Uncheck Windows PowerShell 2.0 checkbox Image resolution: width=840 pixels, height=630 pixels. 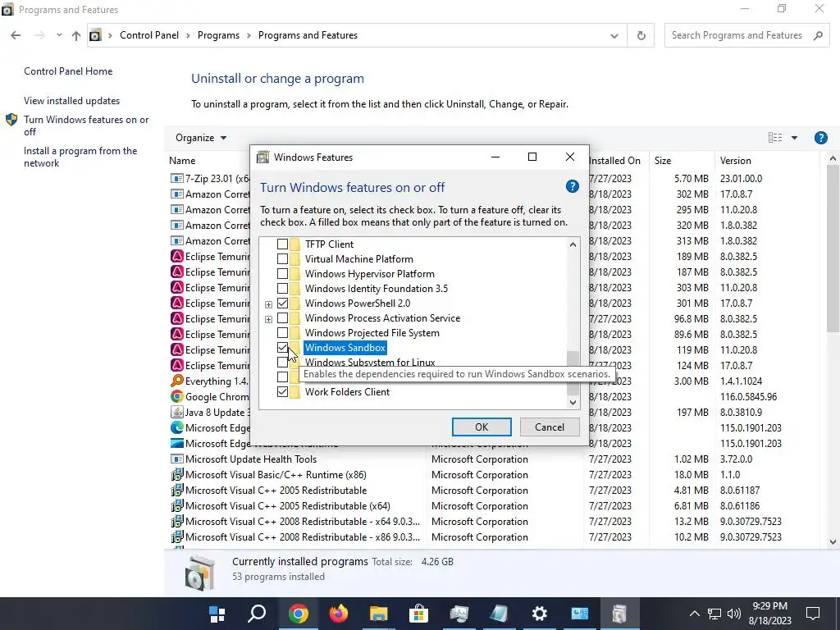tap(282, 304)
